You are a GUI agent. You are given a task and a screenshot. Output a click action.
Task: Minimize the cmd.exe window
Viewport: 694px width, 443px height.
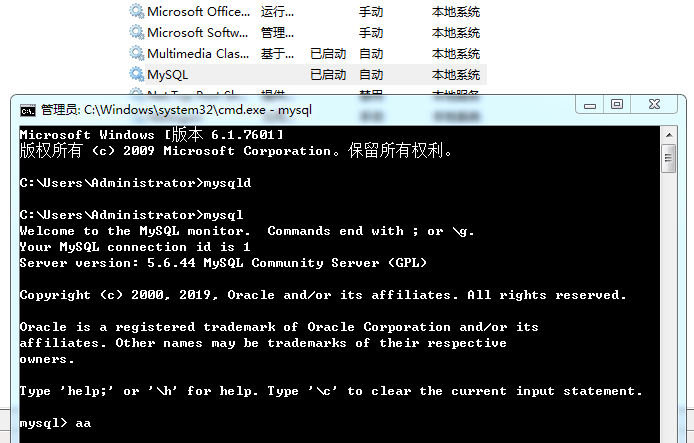(590, 105)
